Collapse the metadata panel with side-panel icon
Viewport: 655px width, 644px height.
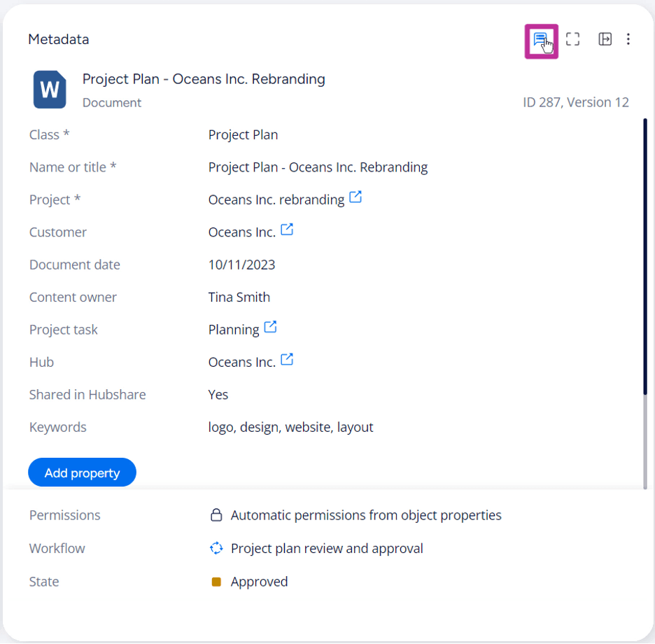[604, 39]
